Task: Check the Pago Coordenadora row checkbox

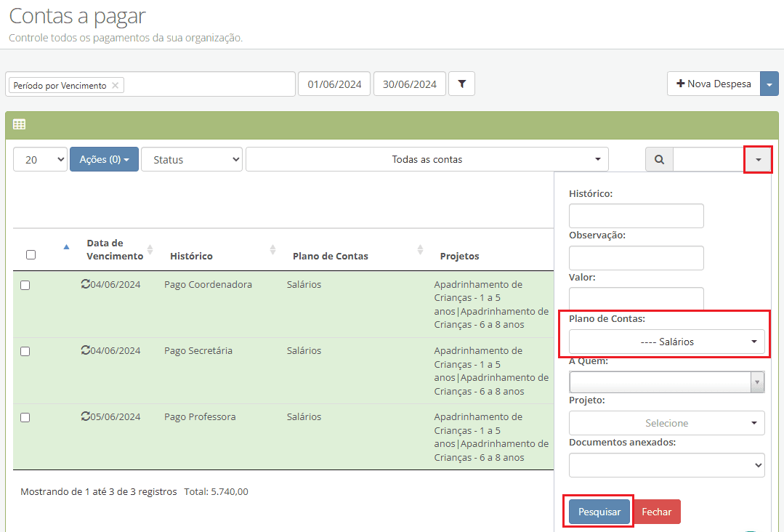Action: (x=25, y=285)
